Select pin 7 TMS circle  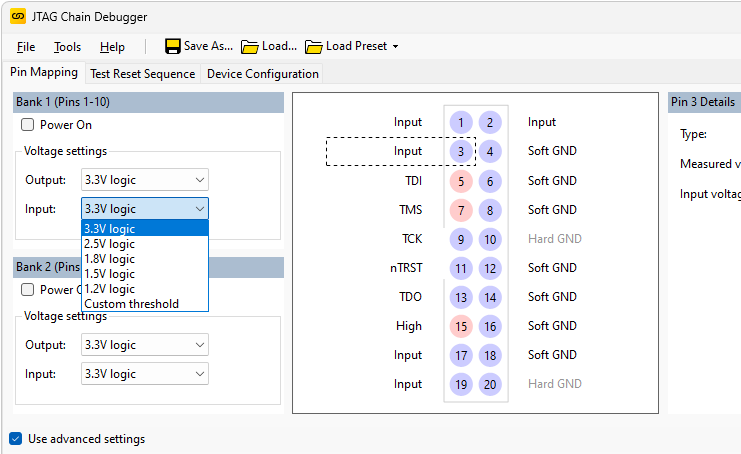click(x=460, y=210)
